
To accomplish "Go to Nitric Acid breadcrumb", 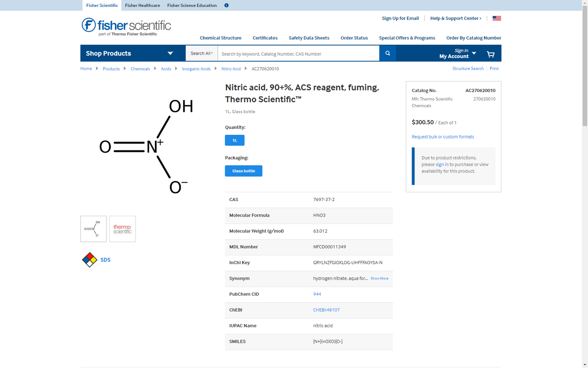I will 231,69.
